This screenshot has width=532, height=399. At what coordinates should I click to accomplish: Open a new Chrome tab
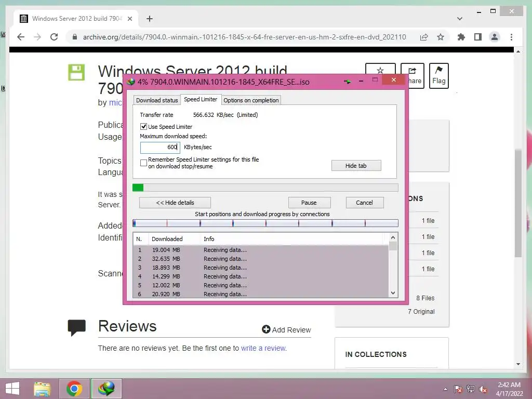[x=150, y=19]
